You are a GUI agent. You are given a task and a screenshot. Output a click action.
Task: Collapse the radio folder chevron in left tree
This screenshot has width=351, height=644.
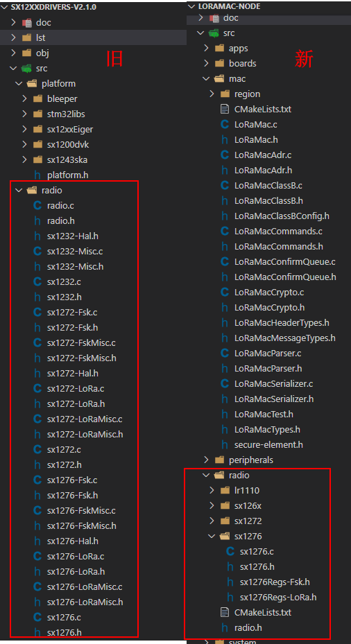click(x=19, y=190)
